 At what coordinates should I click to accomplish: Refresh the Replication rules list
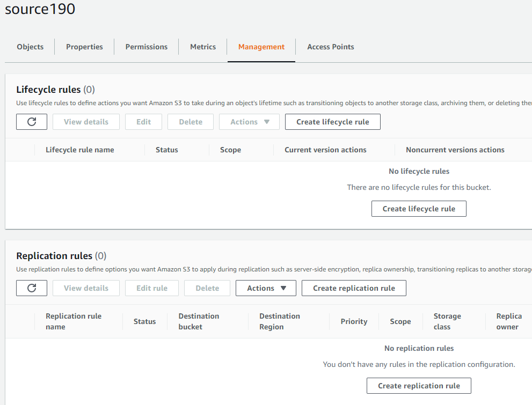point(32,288)
